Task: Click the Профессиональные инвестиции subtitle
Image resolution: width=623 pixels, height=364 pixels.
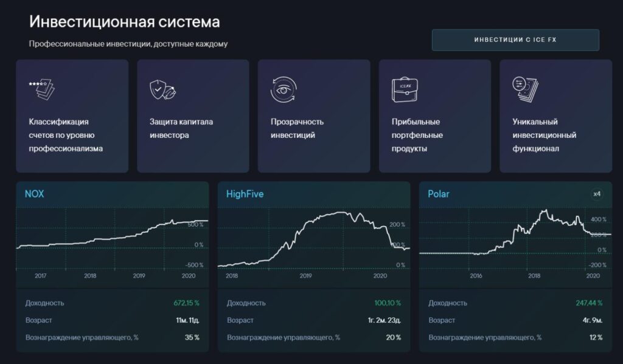Action: tap(128, 44)
